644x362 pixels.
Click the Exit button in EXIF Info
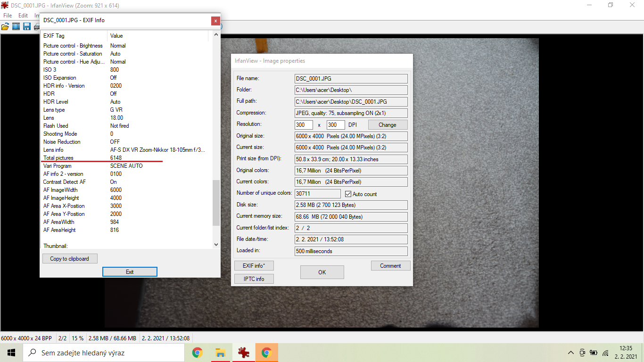130,272
